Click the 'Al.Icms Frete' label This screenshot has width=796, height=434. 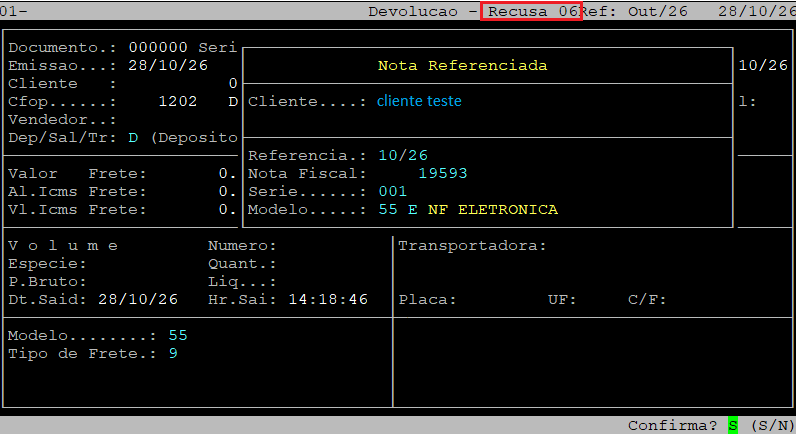pyautogui.click(x=77, y=192)
